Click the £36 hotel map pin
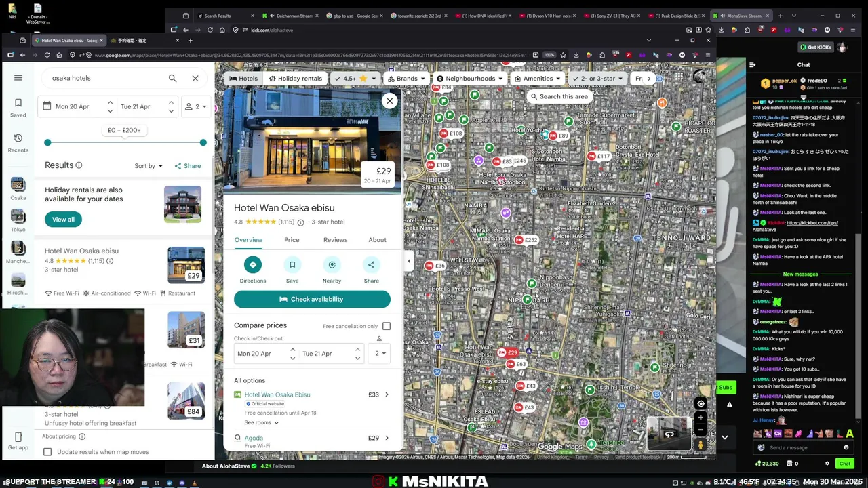This screenshot has height=488, width=868. click(x=435, y=266)
